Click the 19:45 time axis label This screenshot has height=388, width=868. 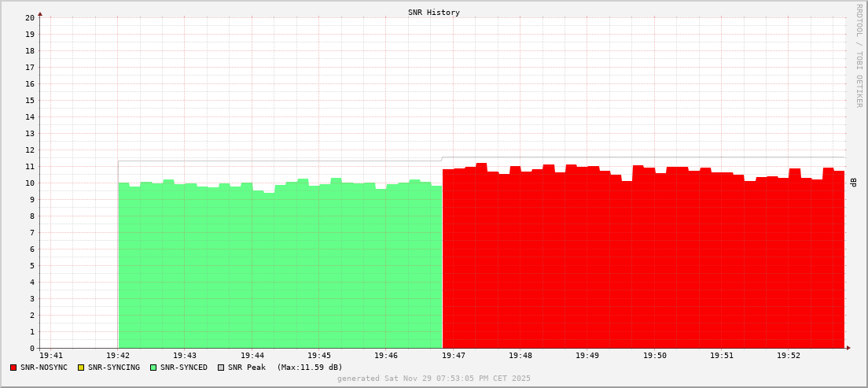click(319, 356)
